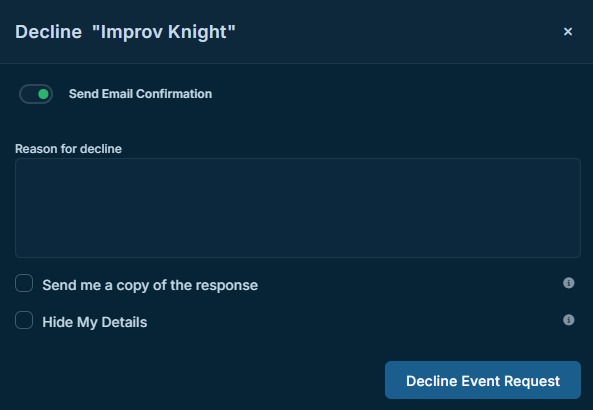Close the Decline "Improv Knight" dialog
593x410 pixels.
[568, 31]
